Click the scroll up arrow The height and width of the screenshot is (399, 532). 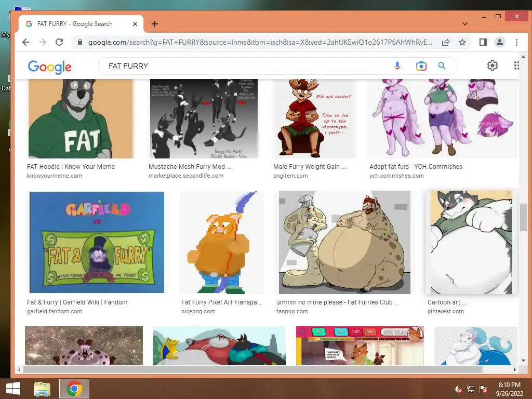pyautogui.click(x=523, y=57)
